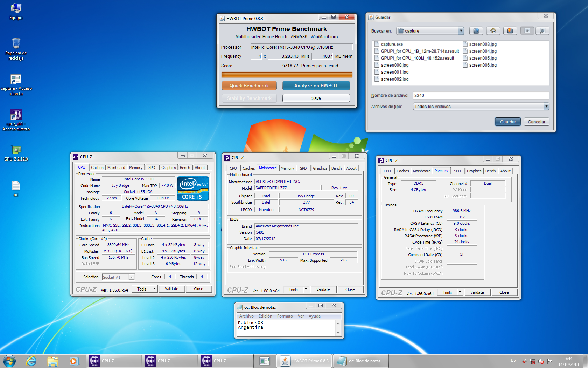This screenshot has height=368, width=588.
Task: Click the Notepad vertical scrollbar down arrow
Action: [x=338, y=333]
